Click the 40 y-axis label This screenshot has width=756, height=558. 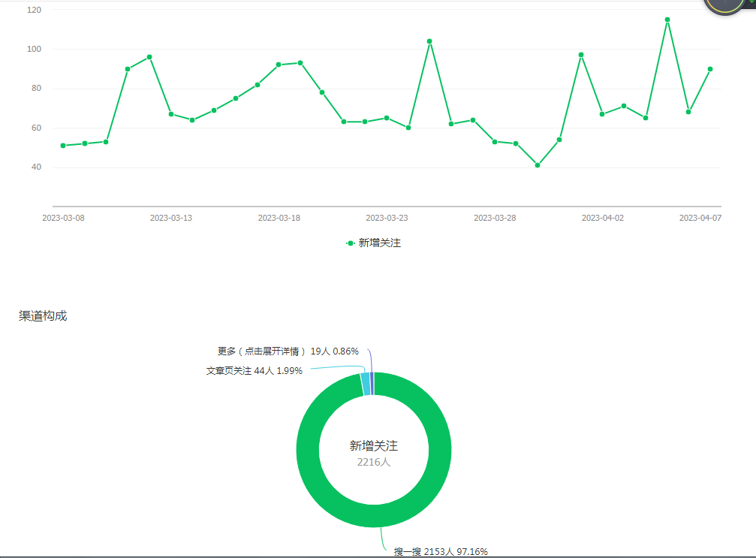[36, 167]
